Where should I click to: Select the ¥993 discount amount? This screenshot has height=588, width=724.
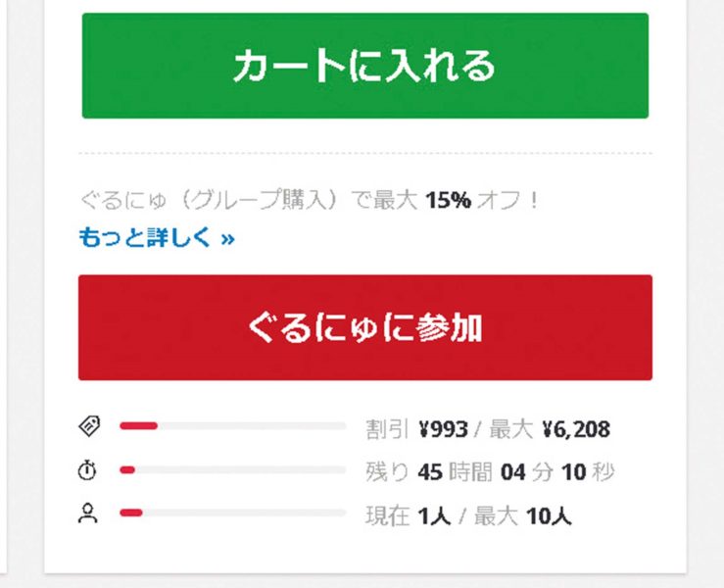443,429
